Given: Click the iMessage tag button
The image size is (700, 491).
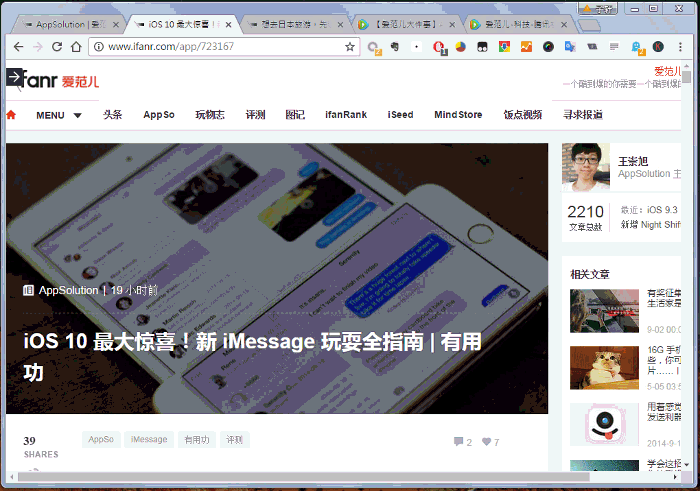Looking at the screenshot, I should 149,440.
